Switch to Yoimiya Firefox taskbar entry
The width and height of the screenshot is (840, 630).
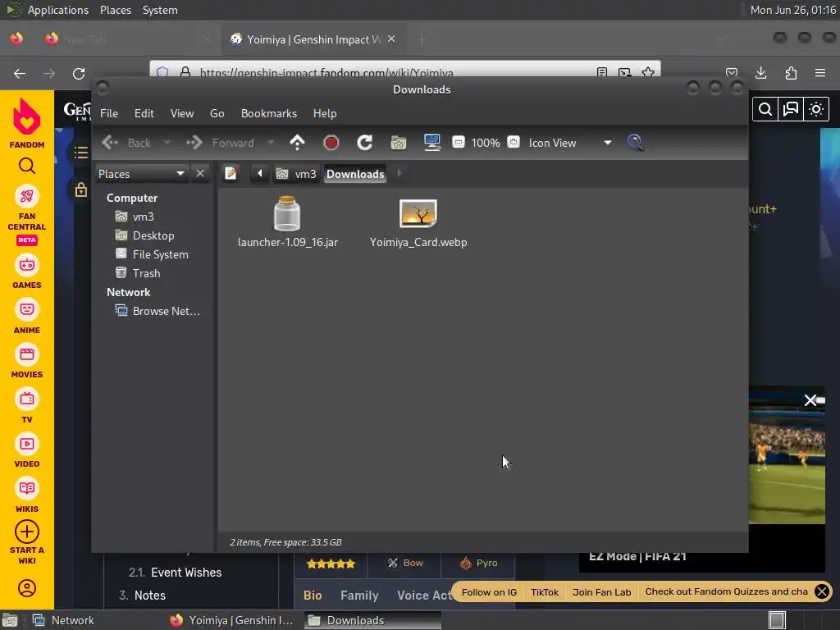click(x=231, y=620)
